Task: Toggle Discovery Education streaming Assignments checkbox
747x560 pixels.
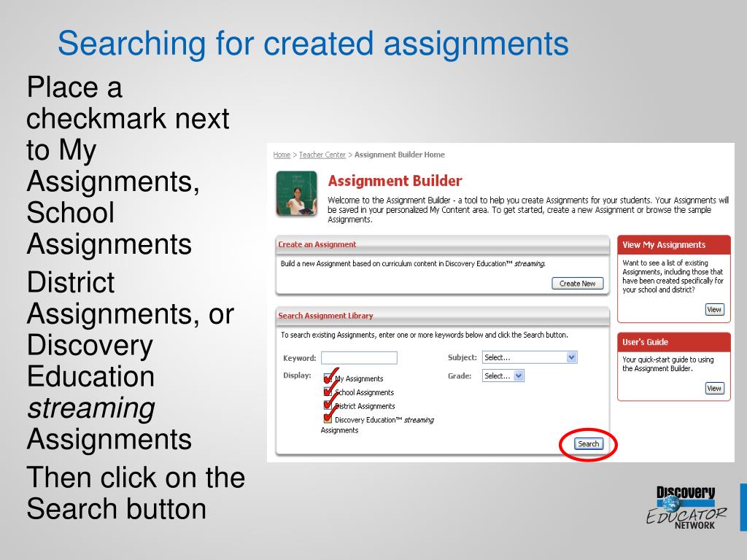Action: (328, 419)
